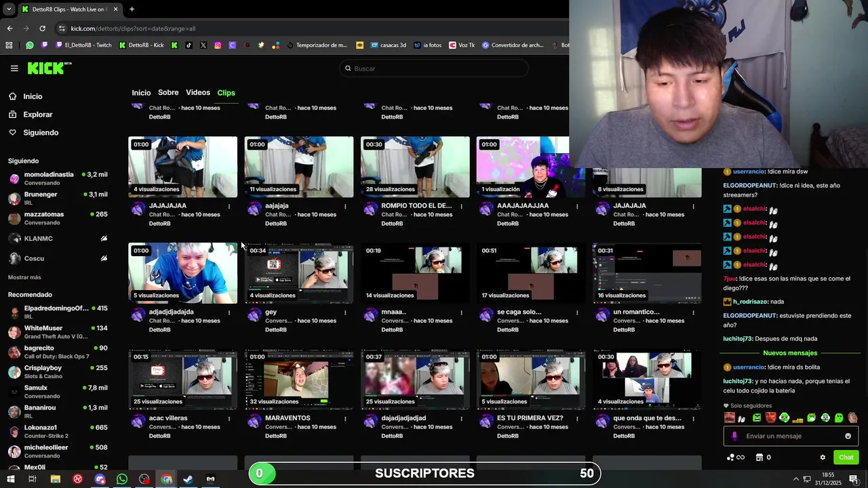Open options menu for mnaaa.. clip
This screenshot has width=868, height=488.
coord(461,312)
